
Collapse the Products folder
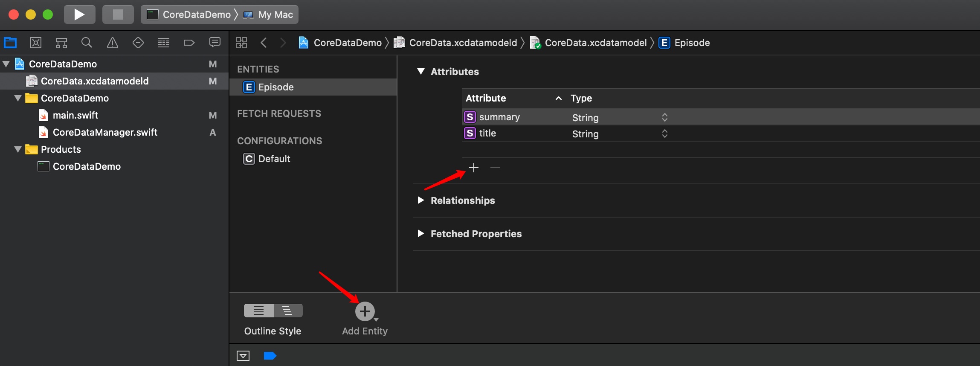click(x=18, y=149)
